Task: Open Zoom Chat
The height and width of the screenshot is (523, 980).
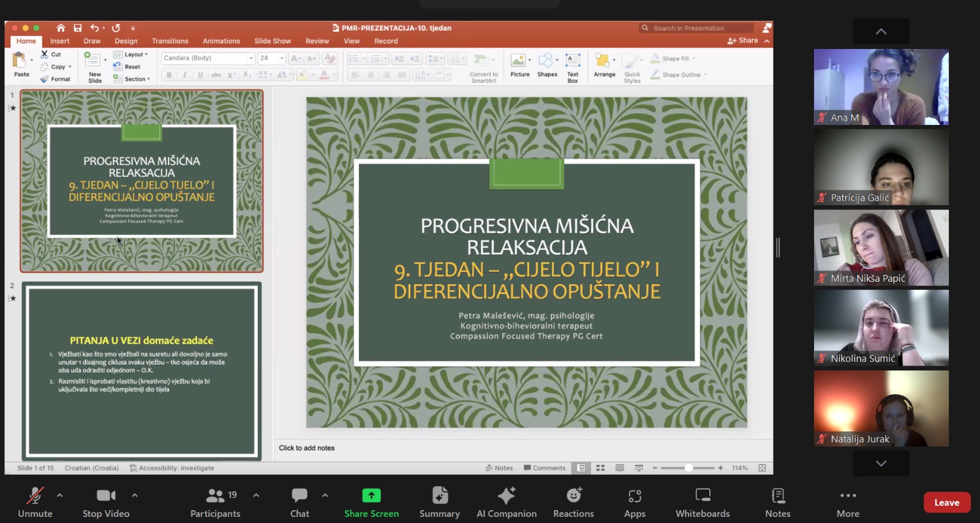Action: [300, 503]
